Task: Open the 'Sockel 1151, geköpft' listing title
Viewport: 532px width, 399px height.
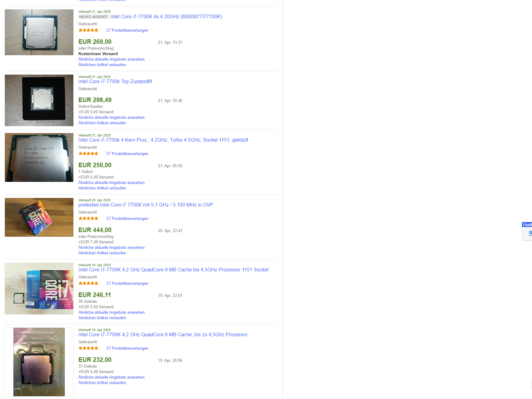Action: click(163, 140)
